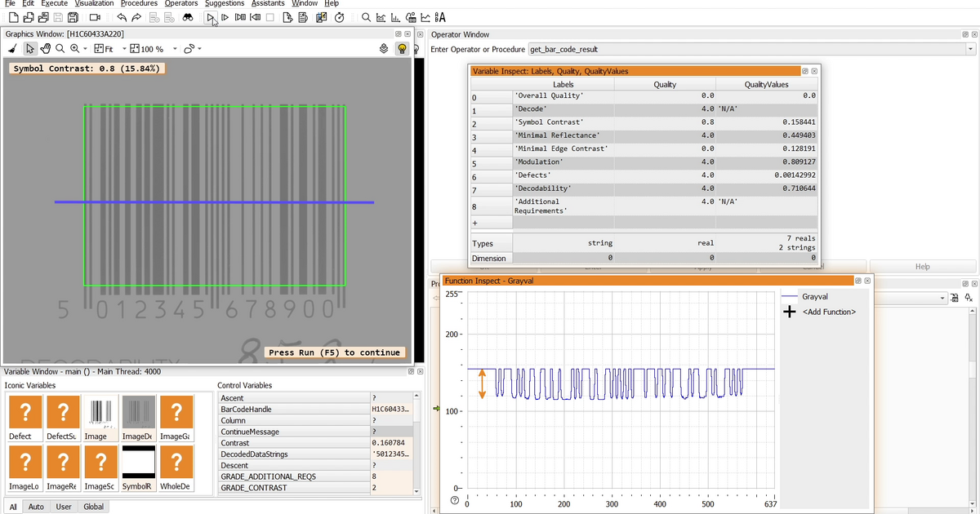Save all using the double-floppy icon
This screenshot has height=514, width=980.
[73, 17]
